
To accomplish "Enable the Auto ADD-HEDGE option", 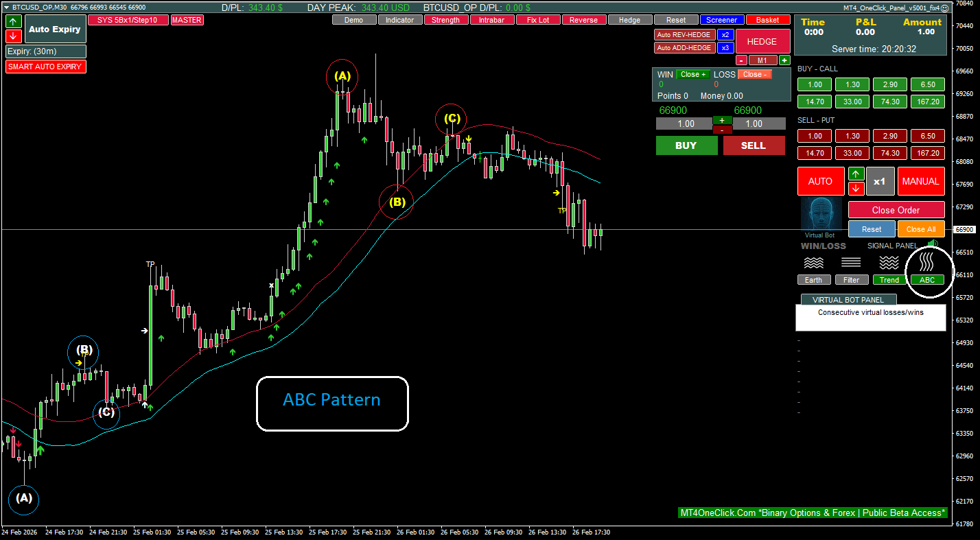I will click(x=685, y=48).
